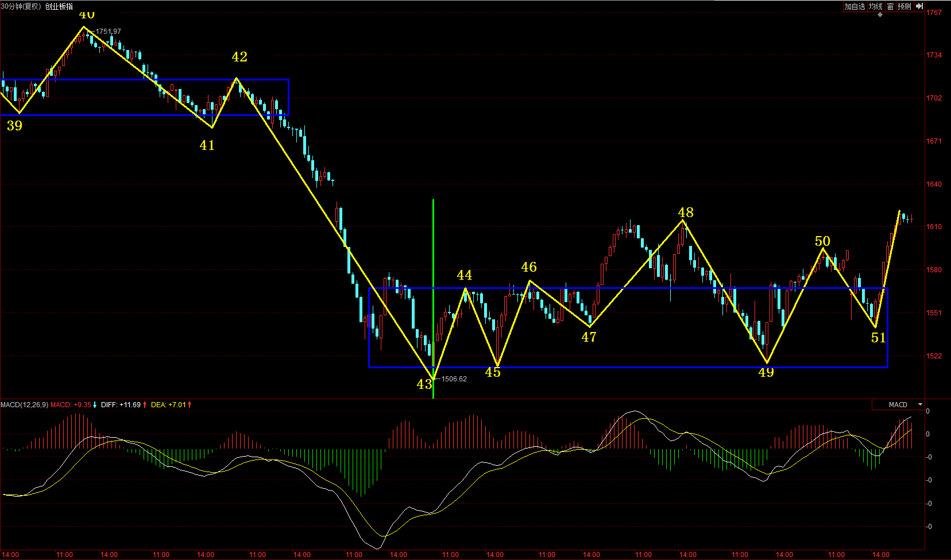Click the 1751.97 high price label

pos(109,32)
